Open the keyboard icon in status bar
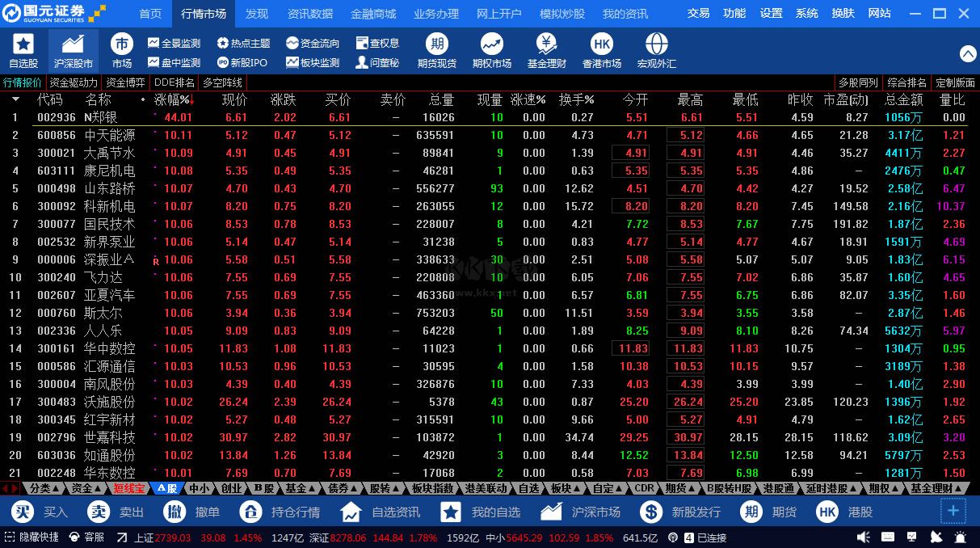Image resolution: width=980 pixels, height=548 pixels. click(x=888, y=537)
